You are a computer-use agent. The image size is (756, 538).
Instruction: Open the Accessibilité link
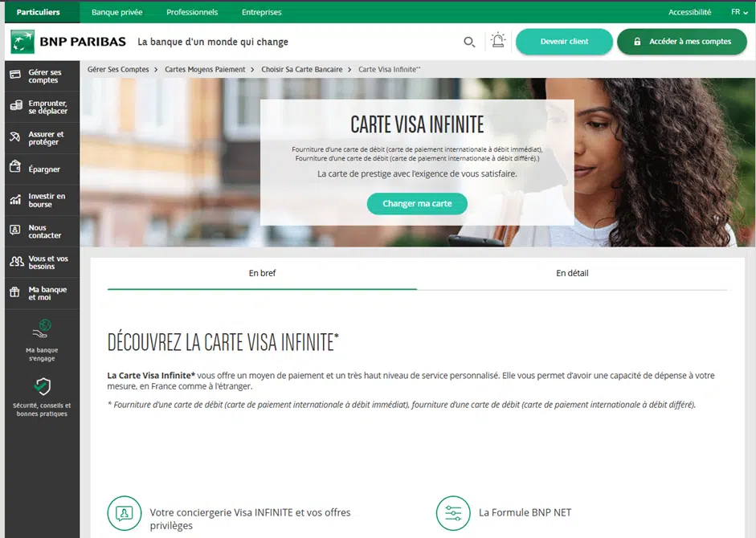689,12
